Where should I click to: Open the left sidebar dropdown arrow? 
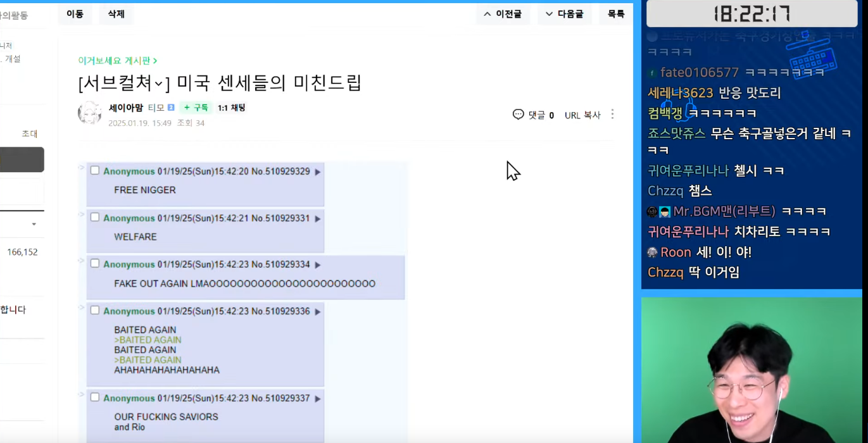[x=34, y=224]
